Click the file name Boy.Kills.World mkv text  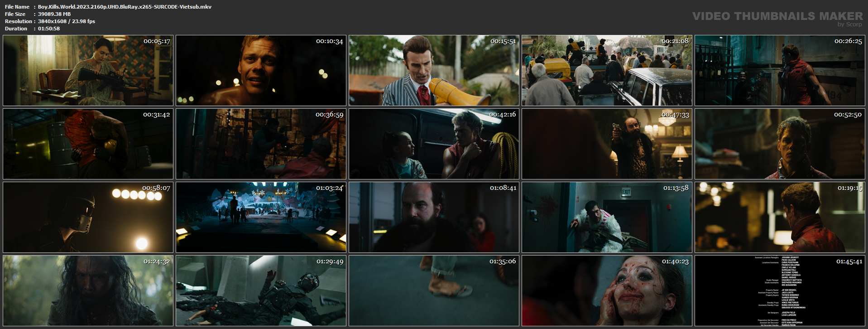(125, 7)
